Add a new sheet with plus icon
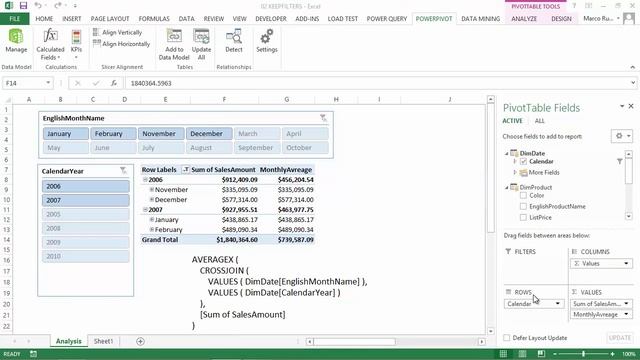640x360 pixels. 140,341
